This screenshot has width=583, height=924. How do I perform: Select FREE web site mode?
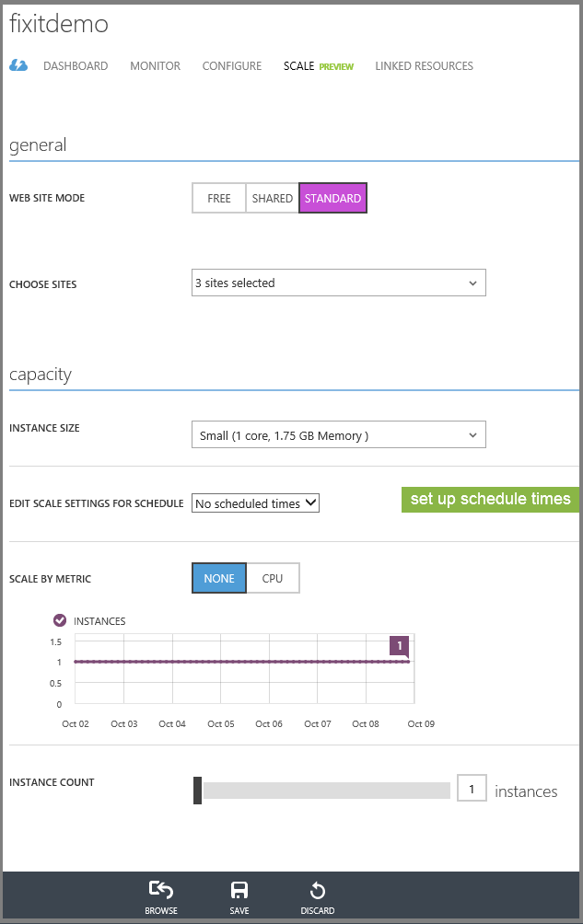click(219, 198)
